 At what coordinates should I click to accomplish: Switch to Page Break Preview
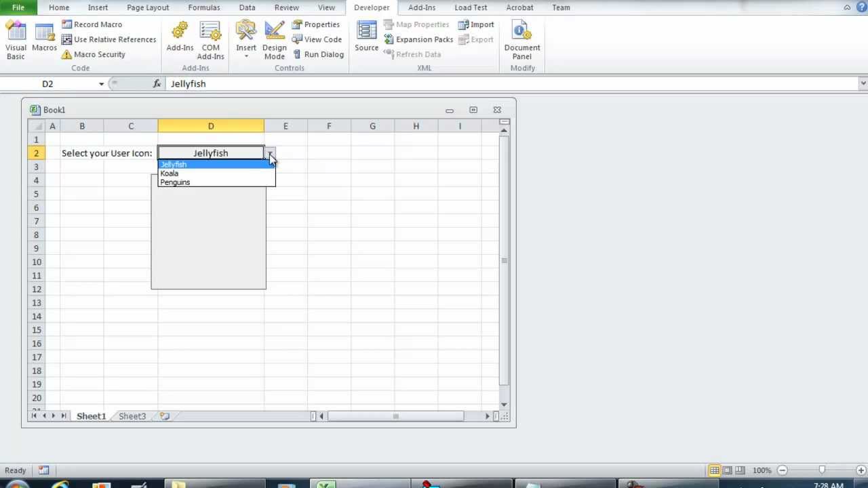point(740,470)
